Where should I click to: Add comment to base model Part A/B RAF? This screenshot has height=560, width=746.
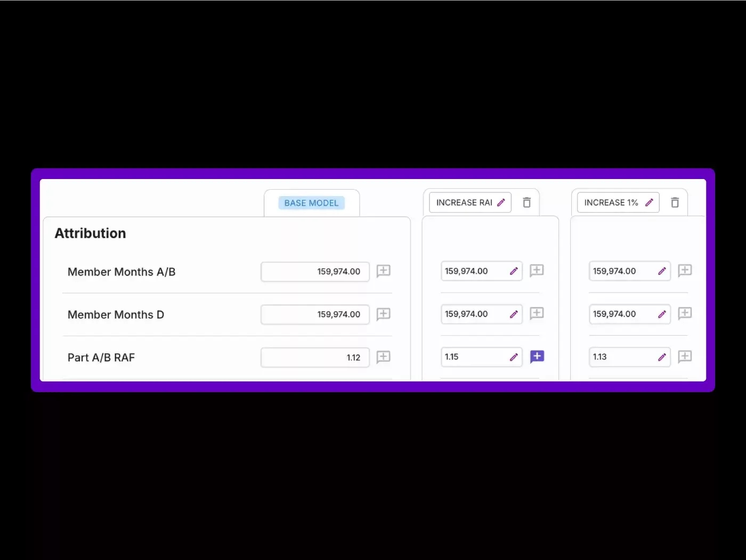(383, 357)
